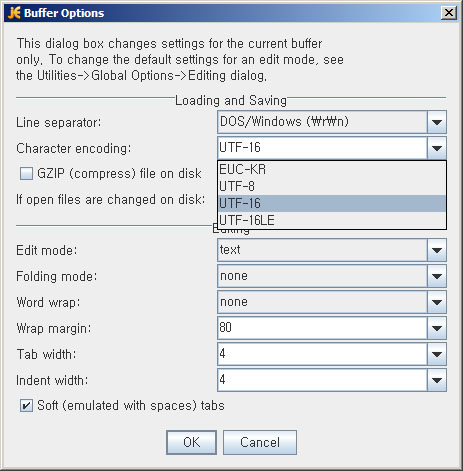Select EUC-KR from encoding list
This screenshot has width=463, height=471.
(332, 170)
